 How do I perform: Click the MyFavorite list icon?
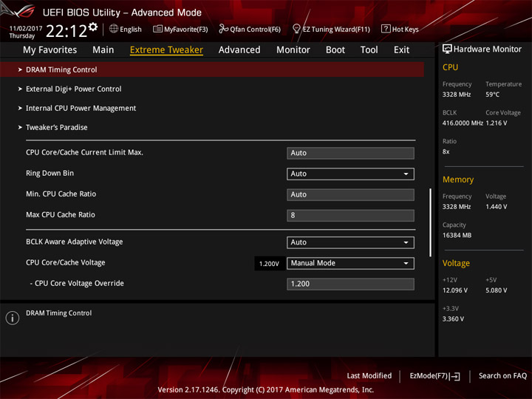(x=157, y=29)
